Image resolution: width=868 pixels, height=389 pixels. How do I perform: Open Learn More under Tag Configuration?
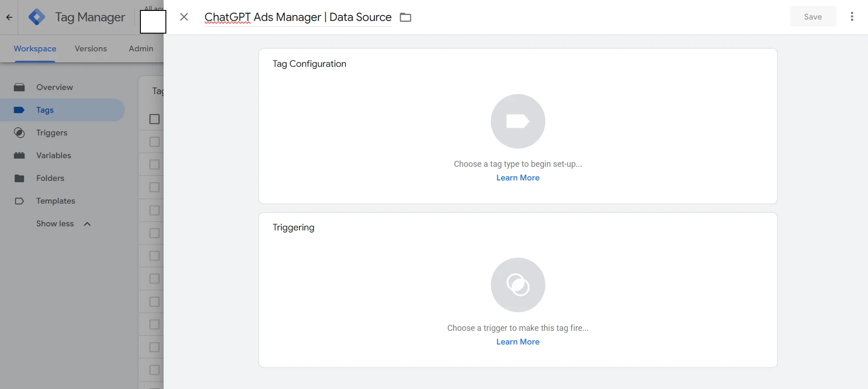click(x=518, y=178)
